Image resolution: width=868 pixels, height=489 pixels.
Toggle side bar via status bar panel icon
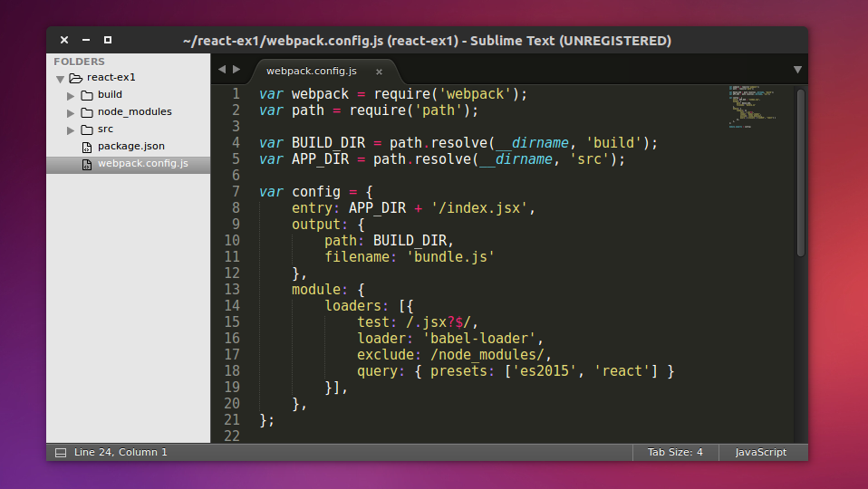pyautogui.click(x=61, y=453)
